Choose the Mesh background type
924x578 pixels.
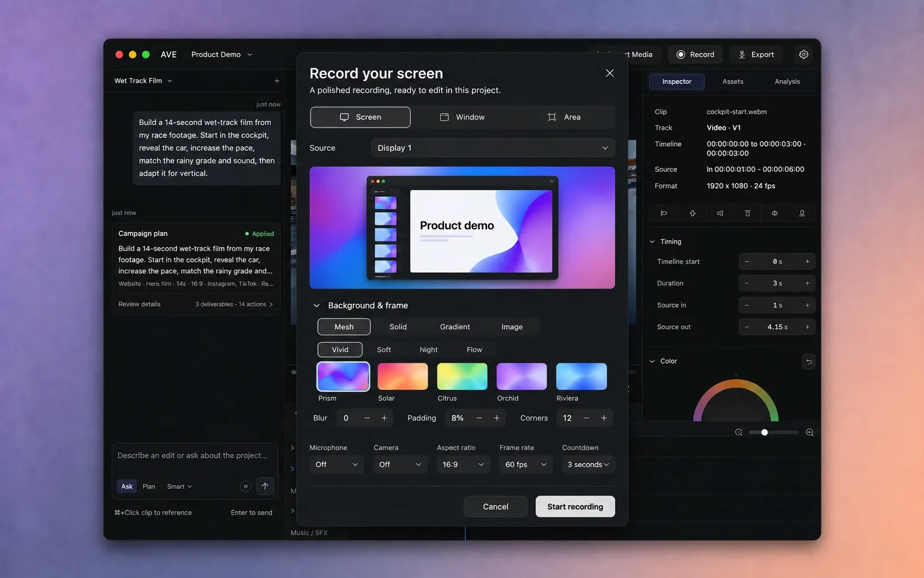tap(344, 327)
